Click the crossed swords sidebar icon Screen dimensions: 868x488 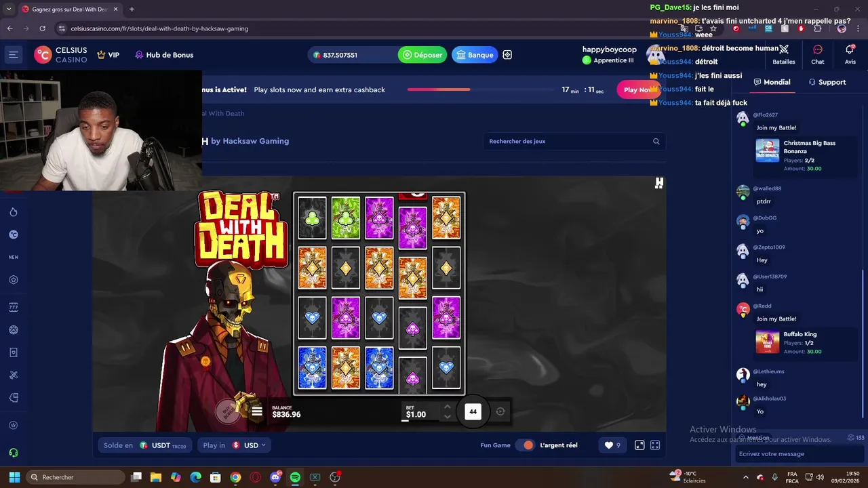click(x=14, y=375)
